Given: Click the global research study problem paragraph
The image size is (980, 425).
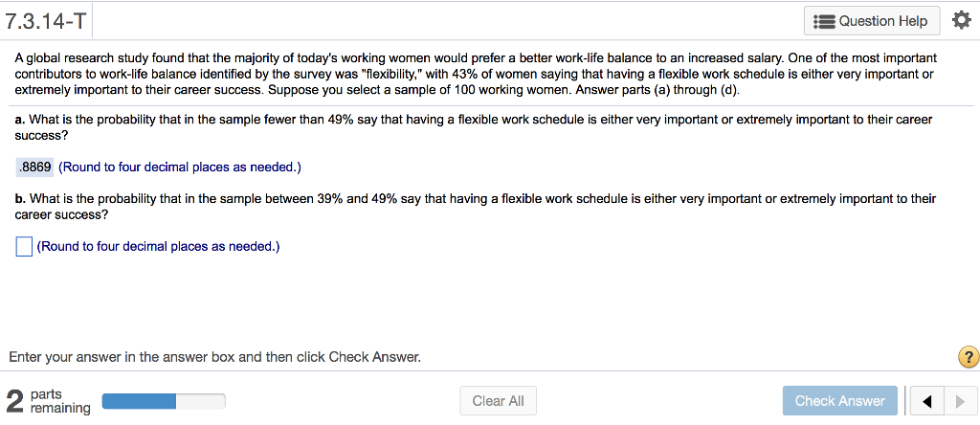Looking at the screenshot, I should [477, 74].
